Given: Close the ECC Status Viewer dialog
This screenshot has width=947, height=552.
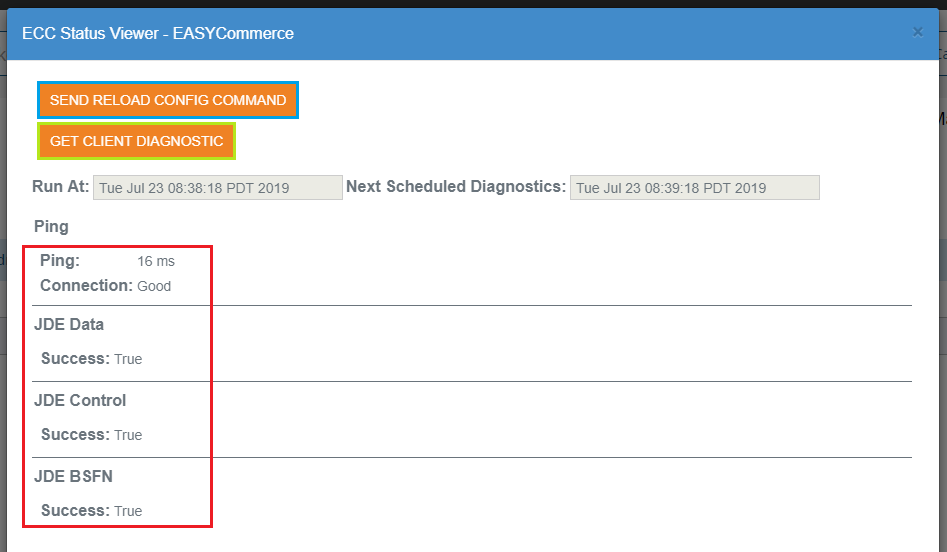Looking at the screenshot, I should [917, 32].
